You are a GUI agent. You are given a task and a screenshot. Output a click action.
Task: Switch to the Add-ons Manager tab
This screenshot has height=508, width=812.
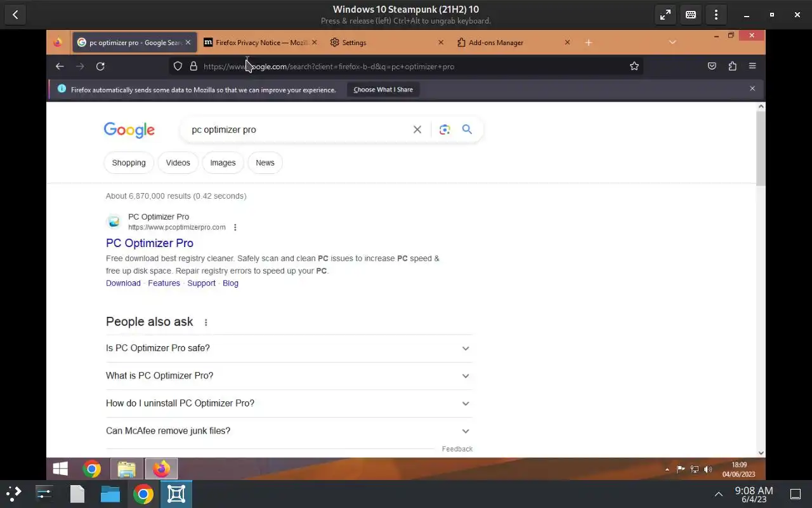pyautogui.click(x=514, y=43)
